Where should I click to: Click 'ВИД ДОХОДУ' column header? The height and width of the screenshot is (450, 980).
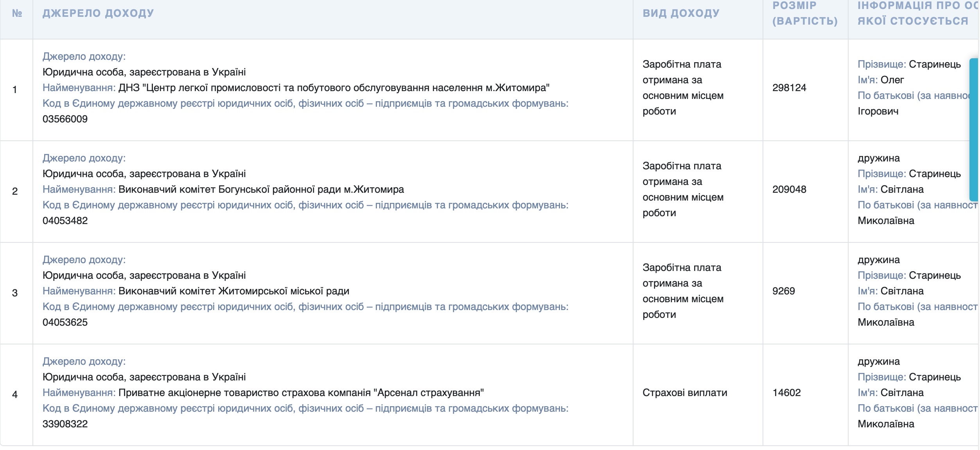coord(681,13)
